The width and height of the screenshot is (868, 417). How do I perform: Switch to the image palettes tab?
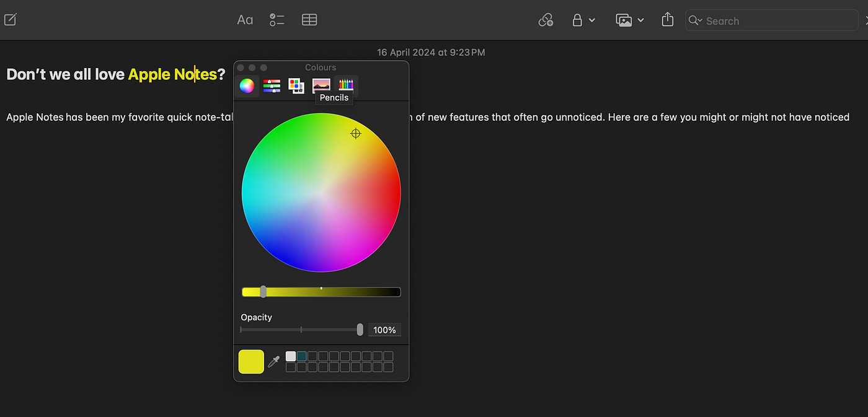321,84
